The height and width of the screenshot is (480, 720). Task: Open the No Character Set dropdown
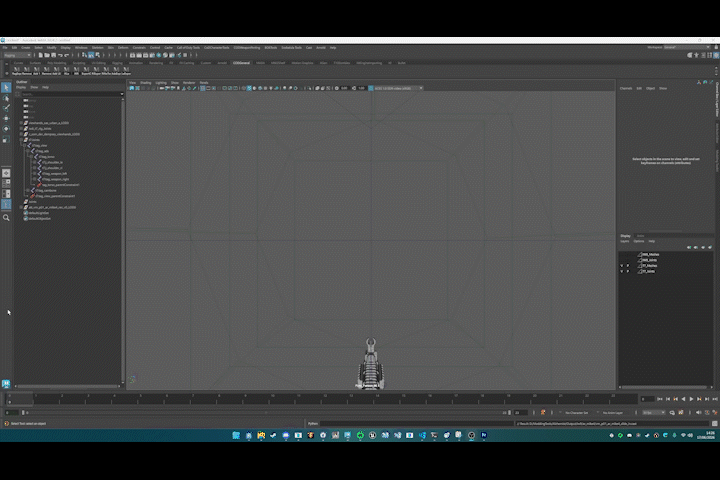point(578,412)
